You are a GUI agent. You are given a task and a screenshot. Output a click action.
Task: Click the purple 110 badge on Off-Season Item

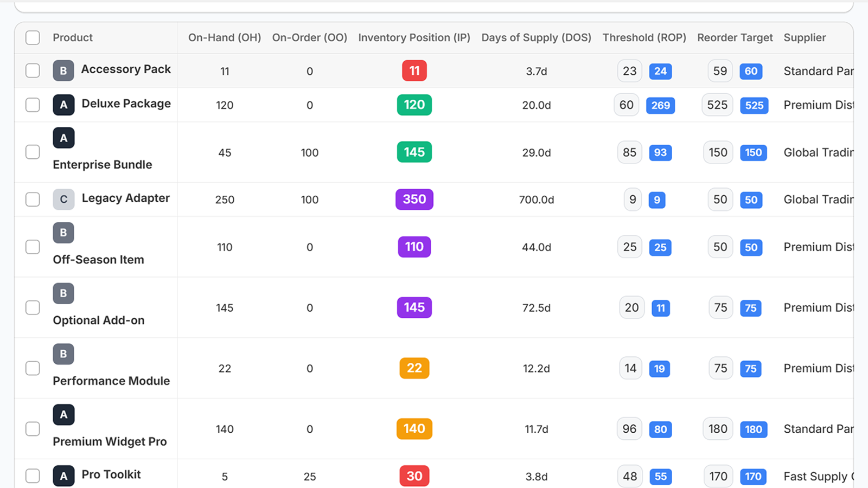pos(414,247)
